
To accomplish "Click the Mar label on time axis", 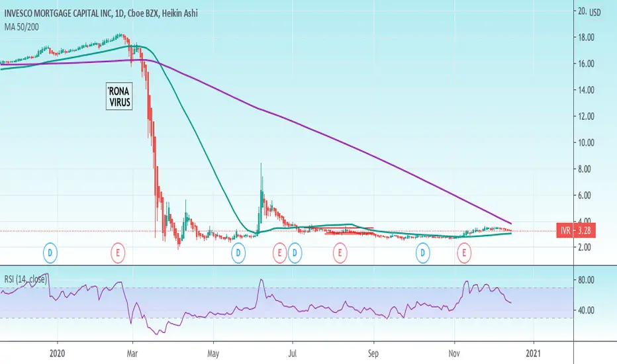I will (132, 353).
